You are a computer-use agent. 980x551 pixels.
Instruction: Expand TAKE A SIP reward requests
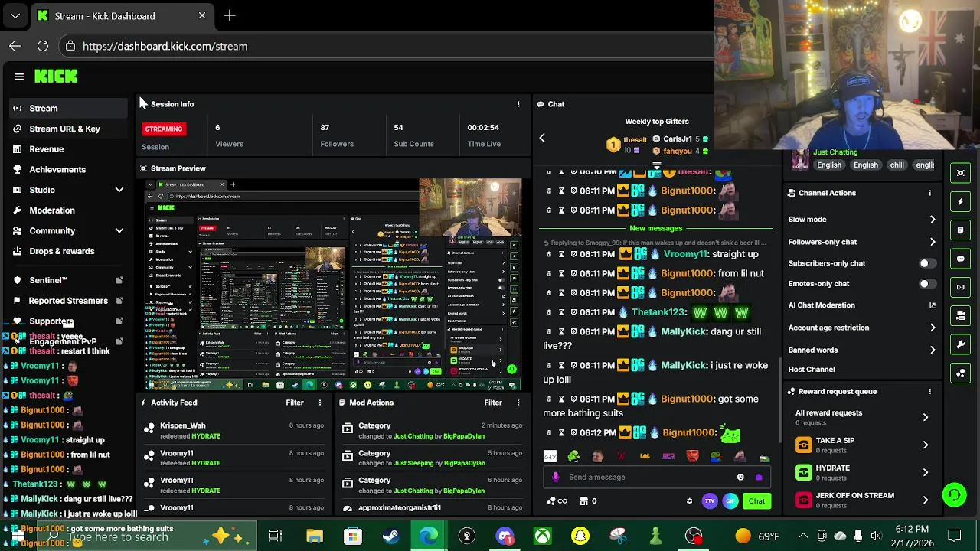(x=926, y=445)
